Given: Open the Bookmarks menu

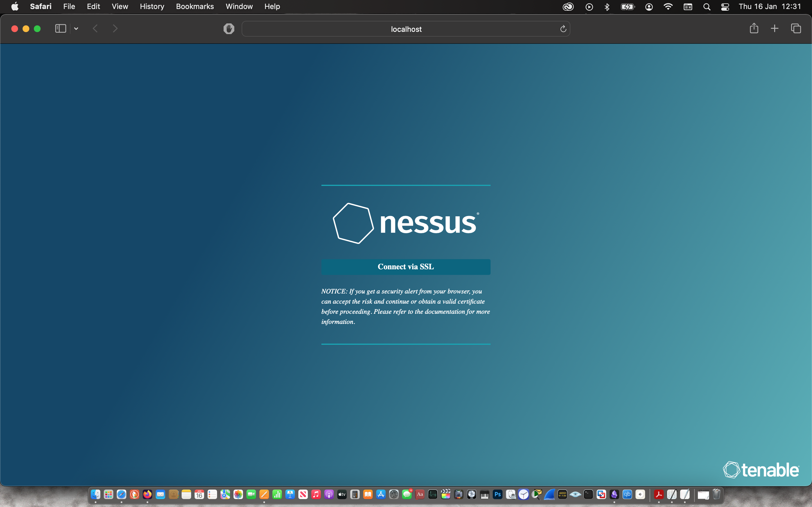Looking at the screenshot, I should (x=195, y=6).
